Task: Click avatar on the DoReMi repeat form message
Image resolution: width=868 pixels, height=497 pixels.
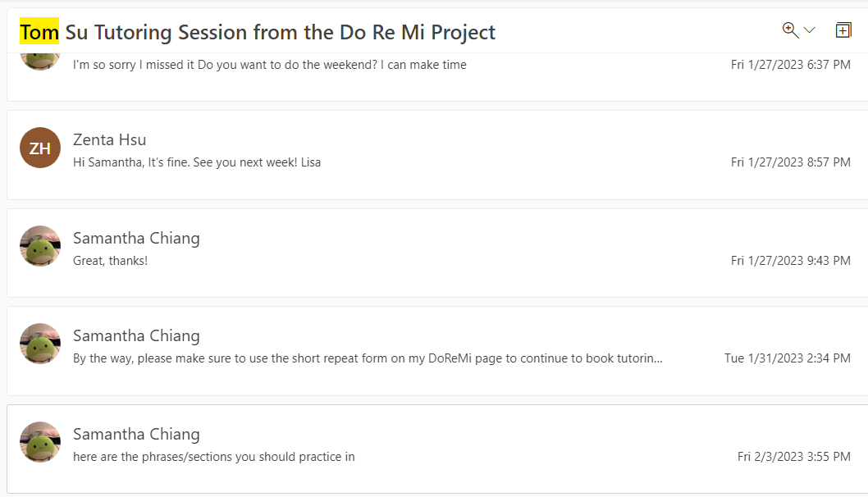Action: coord(40,344)
